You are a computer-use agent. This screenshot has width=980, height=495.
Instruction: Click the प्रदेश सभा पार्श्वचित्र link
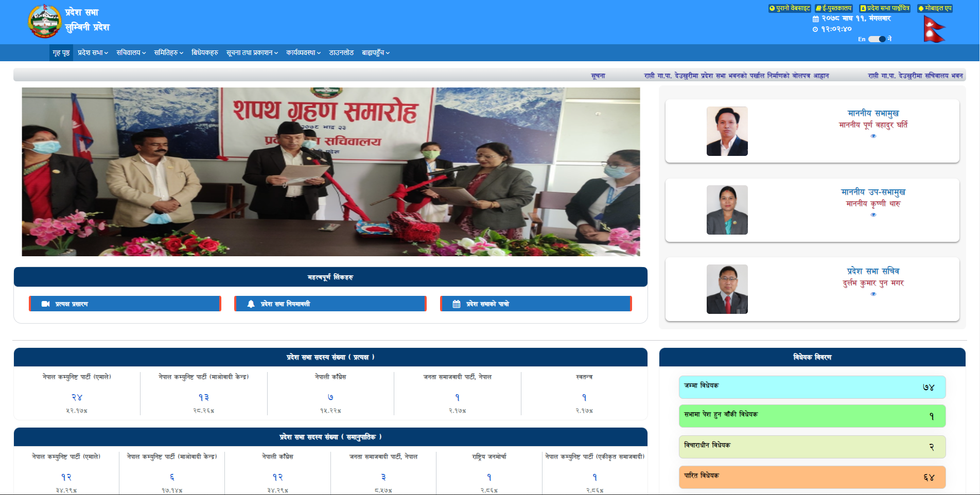[x=885, y=8]
